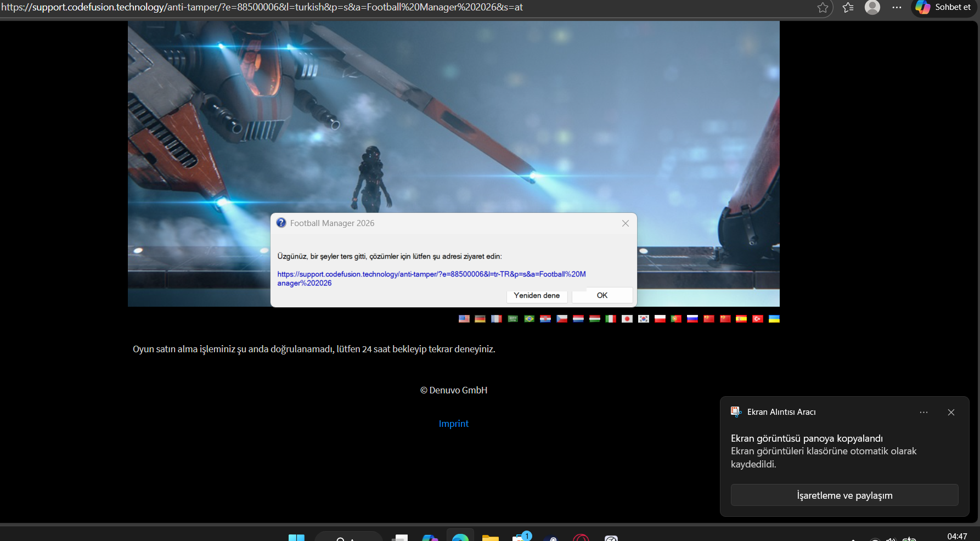Click the blue support.codefusion.technology link in the dialog
The image size is (980, 541).
431,279
